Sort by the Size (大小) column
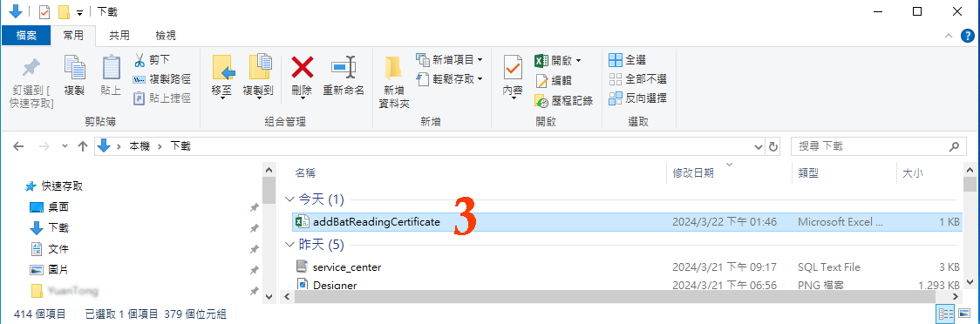 tap(913, 173)
